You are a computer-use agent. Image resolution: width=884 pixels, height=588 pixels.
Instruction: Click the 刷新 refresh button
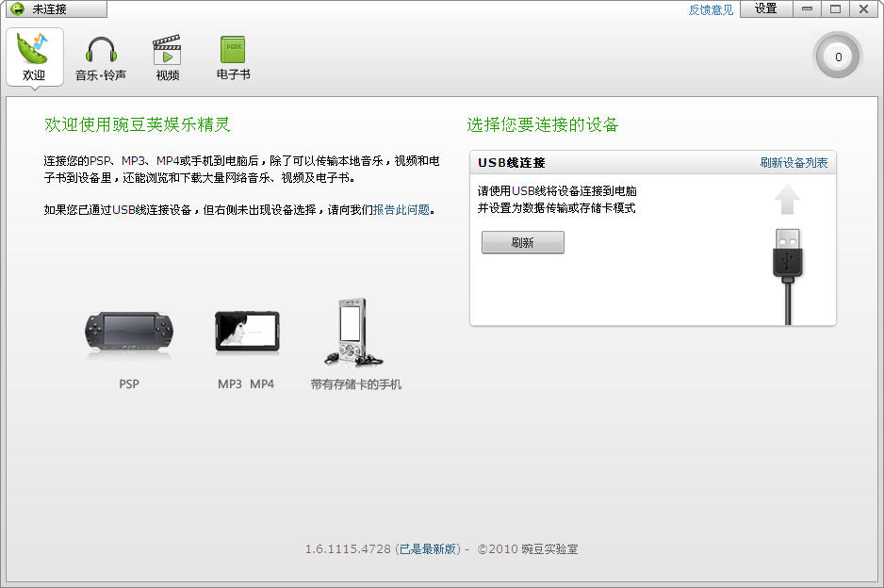[x=523, y=242]
